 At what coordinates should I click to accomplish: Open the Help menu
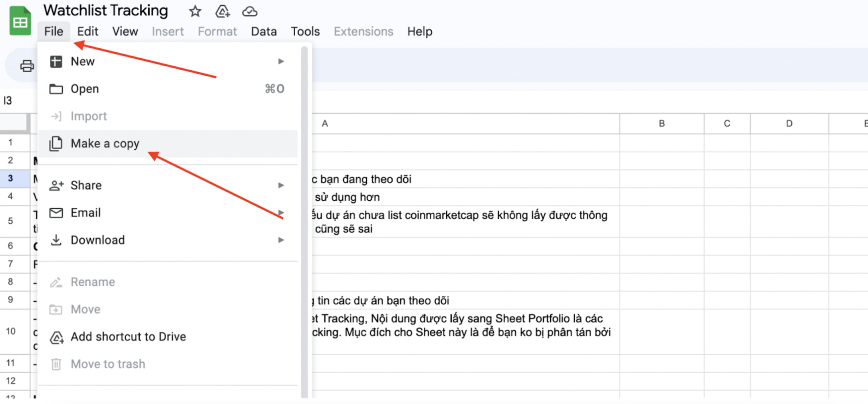[x=420, y=31]
